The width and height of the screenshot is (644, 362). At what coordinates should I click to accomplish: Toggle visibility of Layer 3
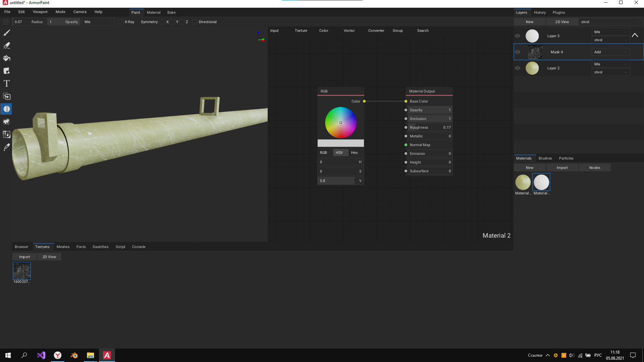518,36
